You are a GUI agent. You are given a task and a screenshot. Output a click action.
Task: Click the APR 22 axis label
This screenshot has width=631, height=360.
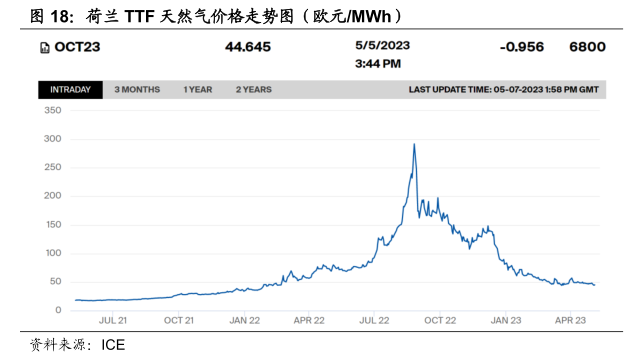coord(309,321)
